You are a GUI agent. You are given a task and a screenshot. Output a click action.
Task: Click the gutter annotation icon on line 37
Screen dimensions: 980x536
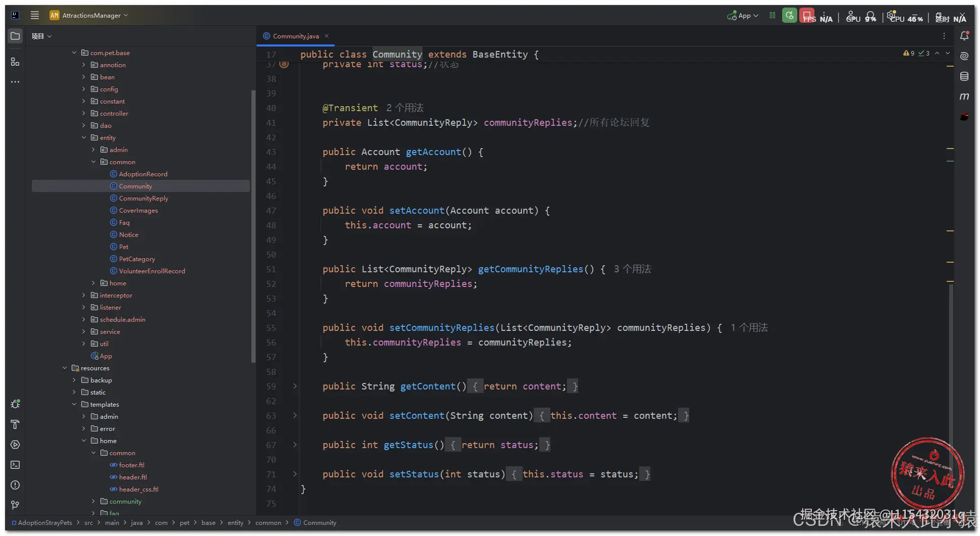pos(284,64)
